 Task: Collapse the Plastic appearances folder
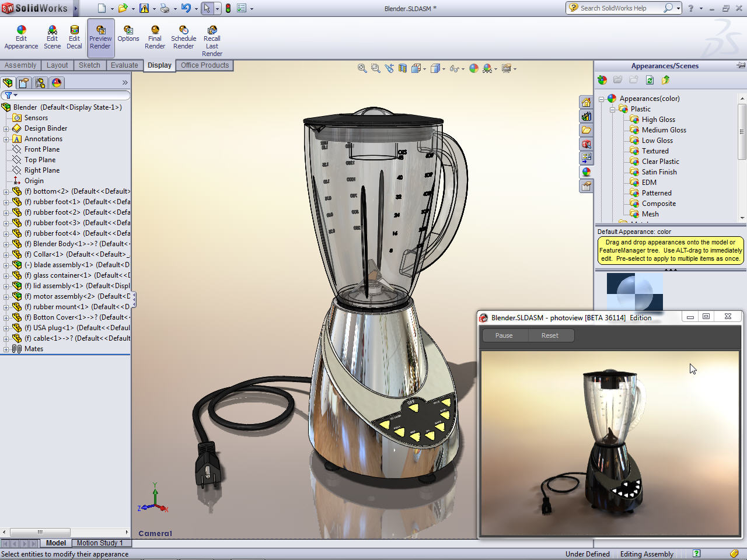[612, 109]
